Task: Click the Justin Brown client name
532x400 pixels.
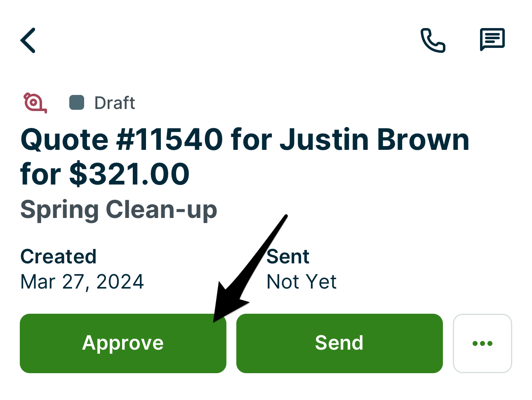Action: [374, 140]
